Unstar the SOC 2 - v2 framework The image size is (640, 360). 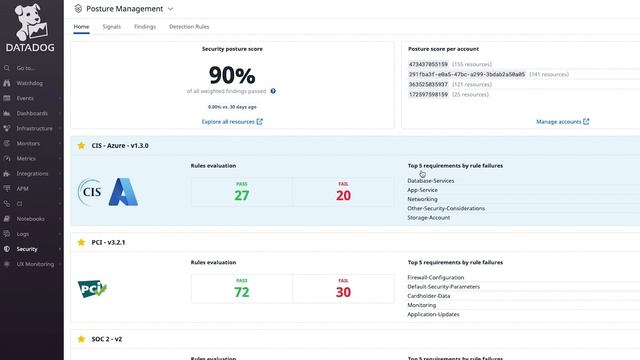[81, 339]
